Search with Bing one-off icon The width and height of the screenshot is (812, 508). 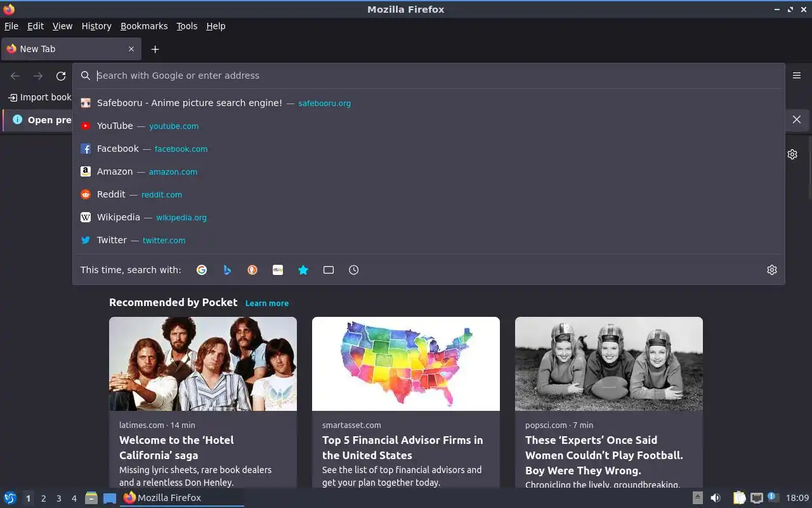(x=227, y=270)
